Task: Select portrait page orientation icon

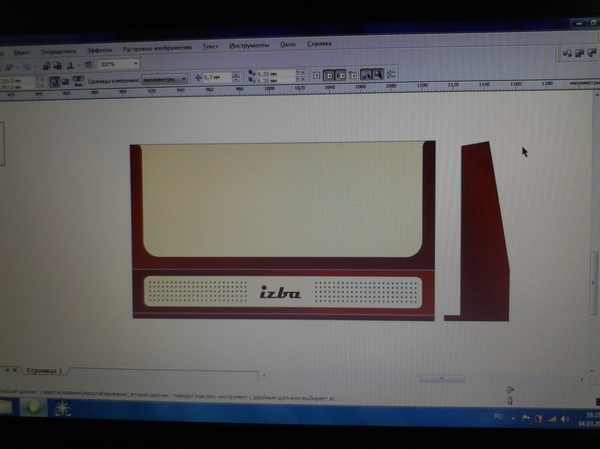Action: (52, 80)
